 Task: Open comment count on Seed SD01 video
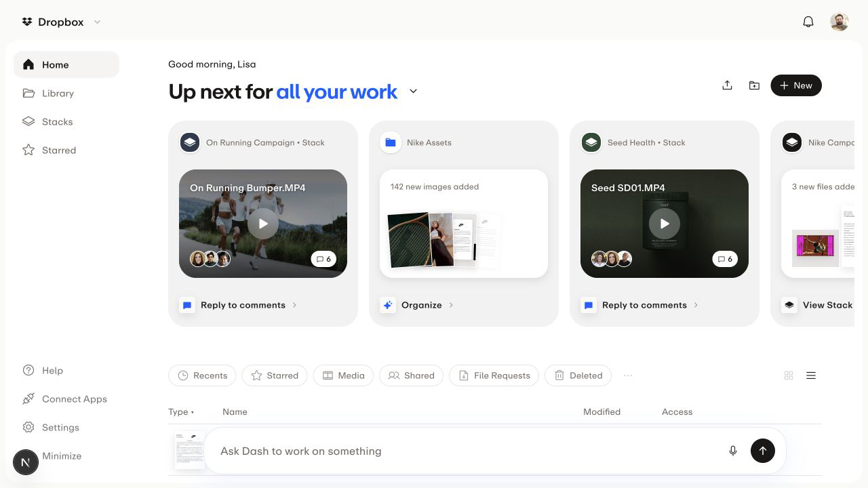(725, 259)
